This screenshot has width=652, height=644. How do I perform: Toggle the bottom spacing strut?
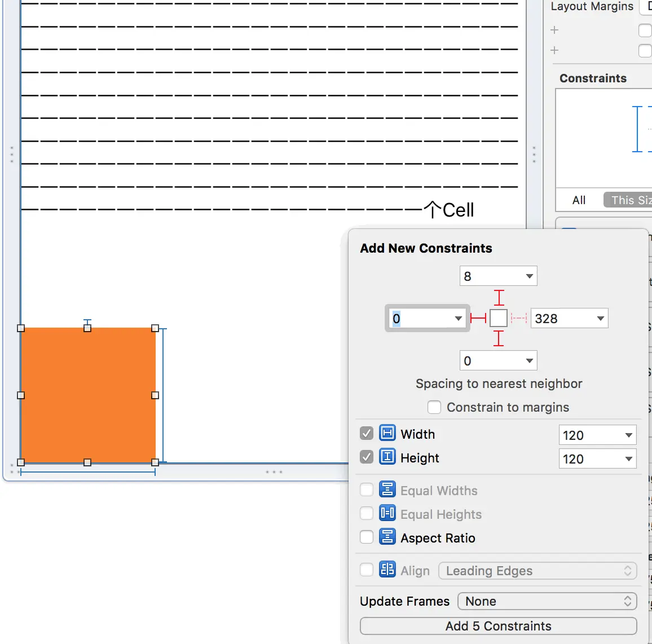tap(499, 338)
